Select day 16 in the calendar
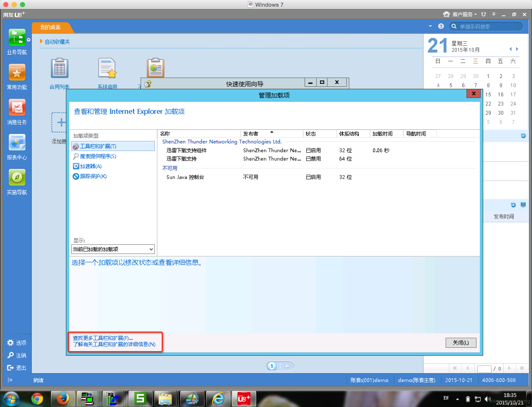532x407 pixels. pos(500,94)
